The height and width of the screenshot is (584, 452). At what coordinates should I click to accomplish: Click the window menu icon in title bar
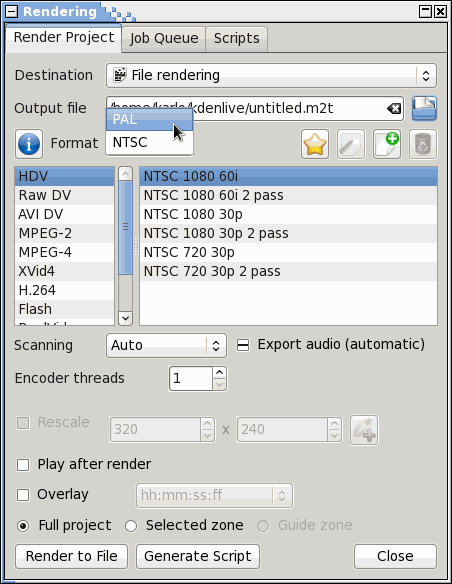click(x=11, y=11)
